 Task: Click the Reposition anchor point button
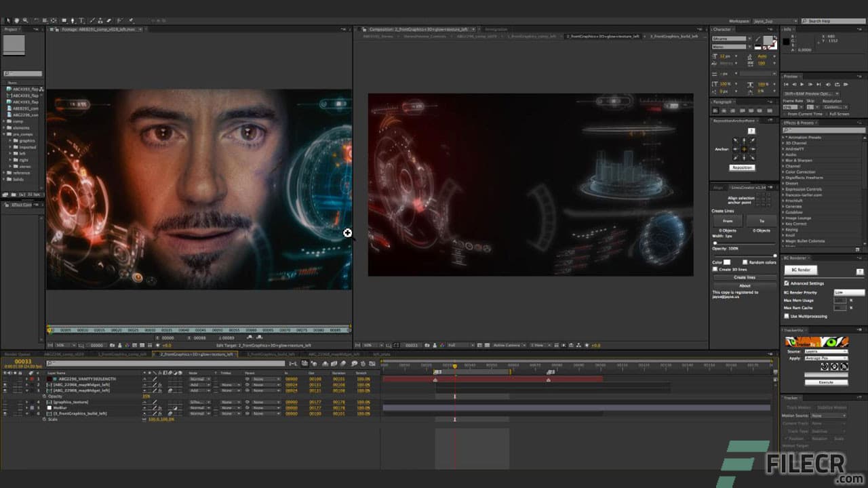[x=742, y=167]
